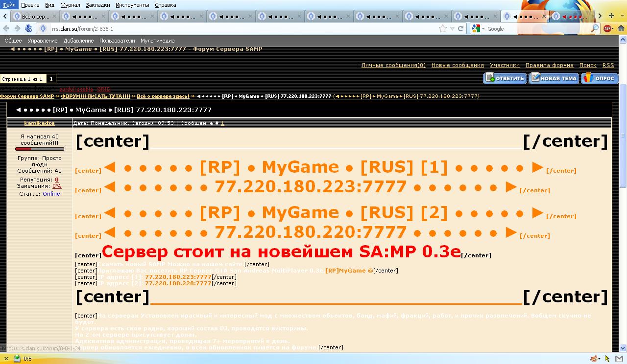Click the scrollbar down arrow
Image resolution: width=627 pixels, height=364 pixels.
623,348
